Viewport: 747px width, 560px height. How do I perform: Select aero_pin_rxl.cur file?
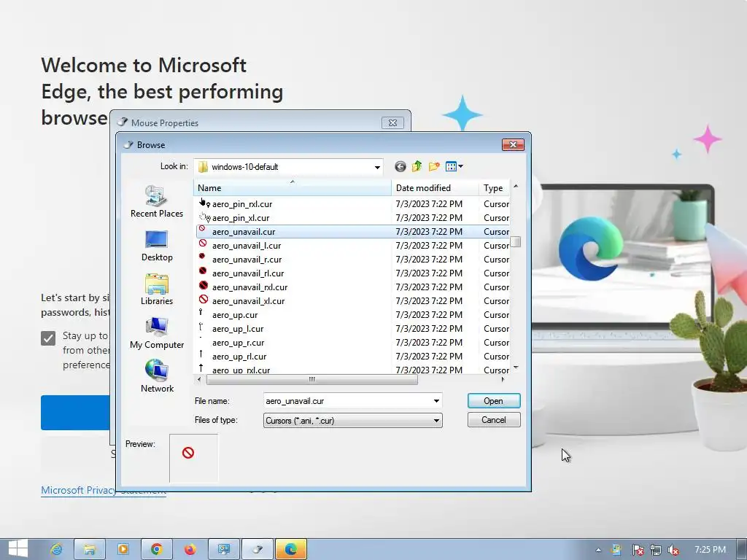(353, 204)
